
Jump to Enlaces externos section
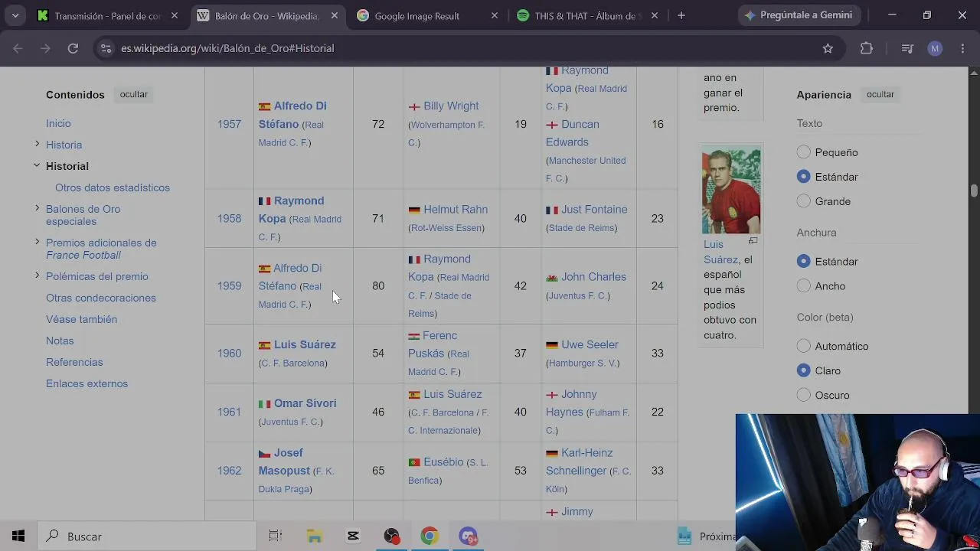point(87,383)
